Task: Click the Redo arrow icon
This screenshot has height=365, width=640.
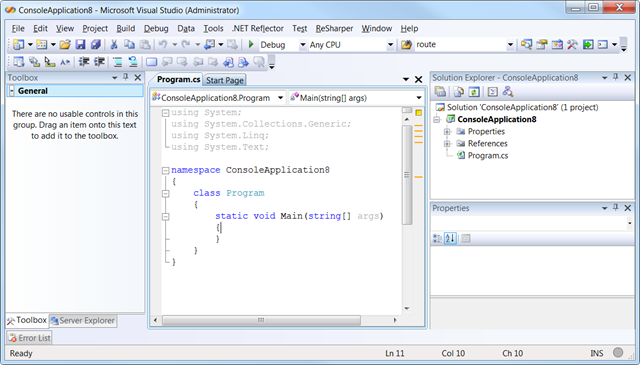Action: (186, 44)
